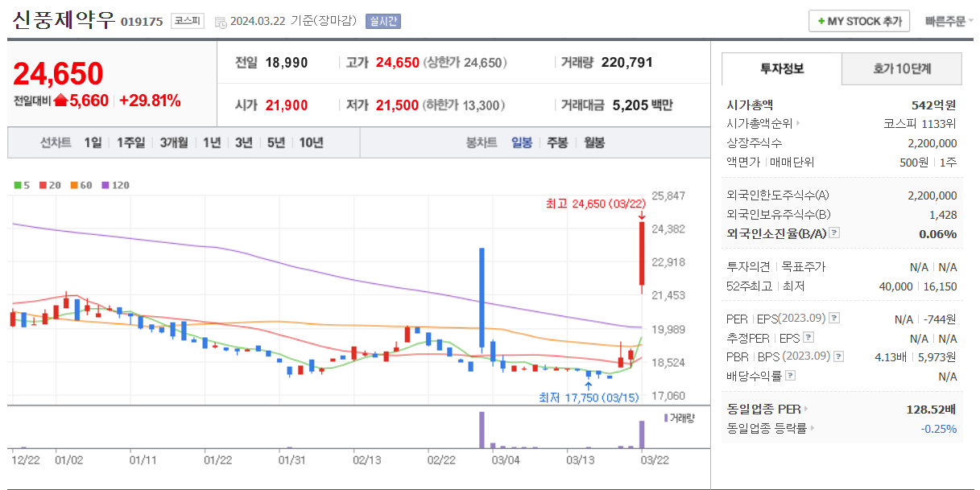Image resolution: width=980 pixels, height=490 pixels.
Task: Click the purple 120-day moving average swatch
Action: point(105,185)
